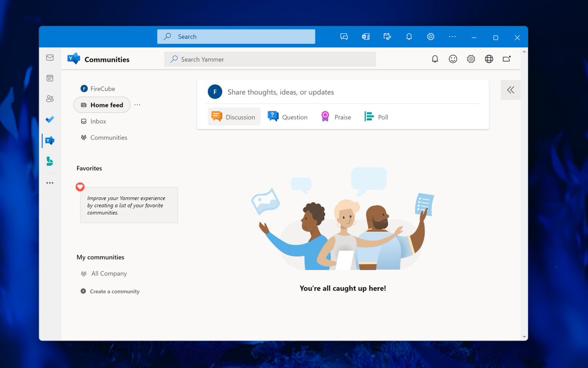Select Discussion post type
Screen dimensions: 588x368
(234, 117)
